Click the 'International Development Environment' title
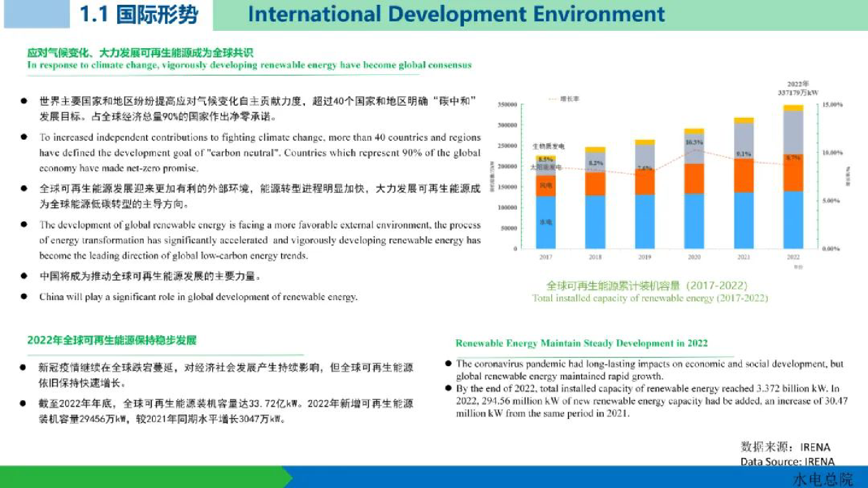Image resolution: width=868 pixels, height=488 pixels. [x=456, y=14]
